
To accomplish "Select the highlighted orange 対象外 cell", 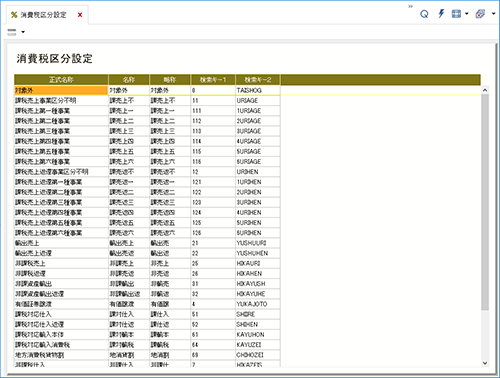I will tap(61, 90).
